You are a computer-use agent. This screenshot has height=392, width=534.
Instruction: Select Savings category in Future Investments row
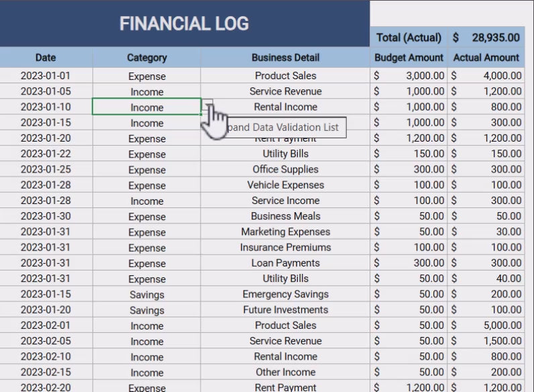point(147,310)
